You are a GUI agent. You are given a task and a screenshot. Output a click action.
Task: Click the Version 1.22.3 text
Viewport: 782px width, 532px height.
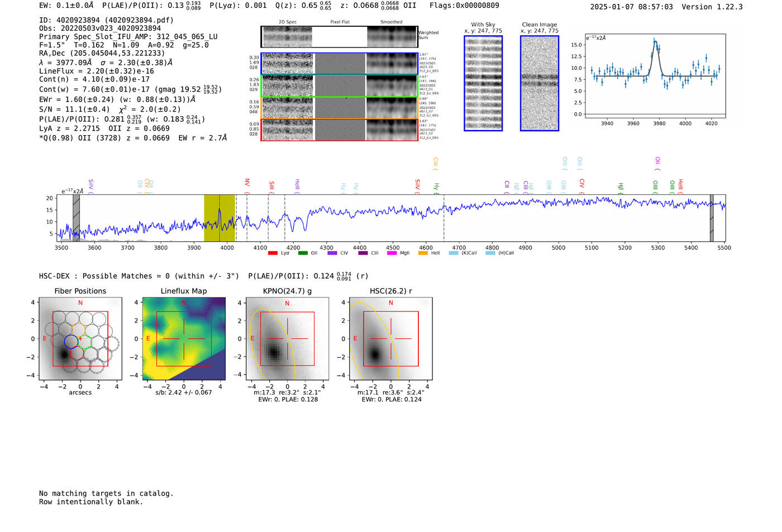[x=712, y=7]
